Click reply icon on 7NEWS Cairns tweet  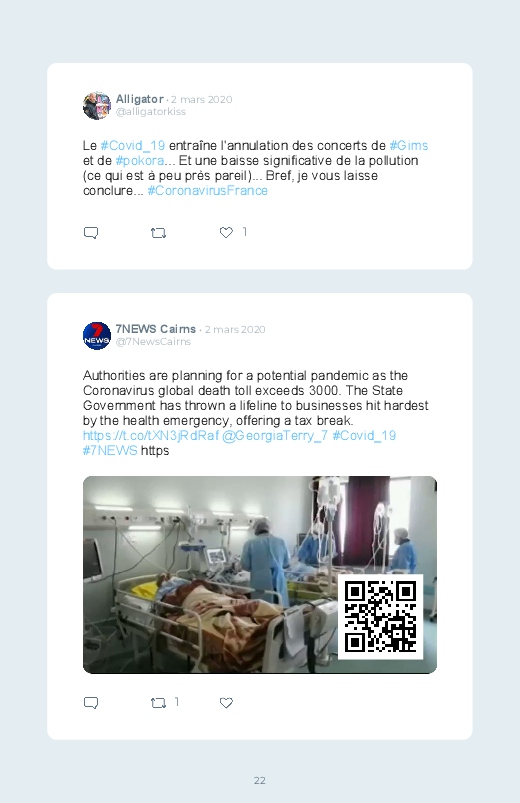[91, 703]
